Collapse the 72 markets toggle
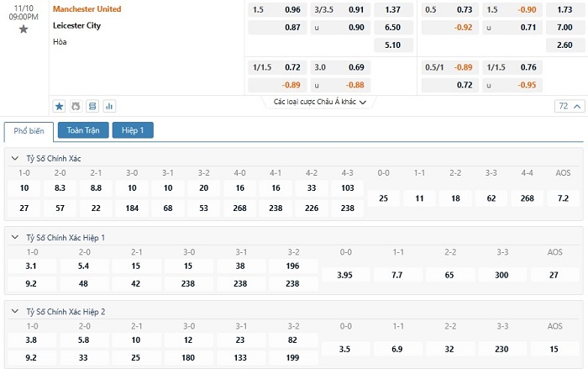 [x=570, y=106]
